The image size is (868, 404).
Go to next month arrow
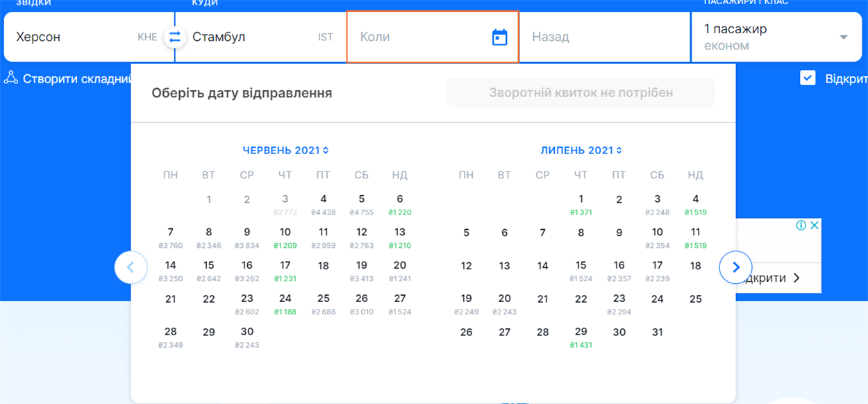click(736, 267)
